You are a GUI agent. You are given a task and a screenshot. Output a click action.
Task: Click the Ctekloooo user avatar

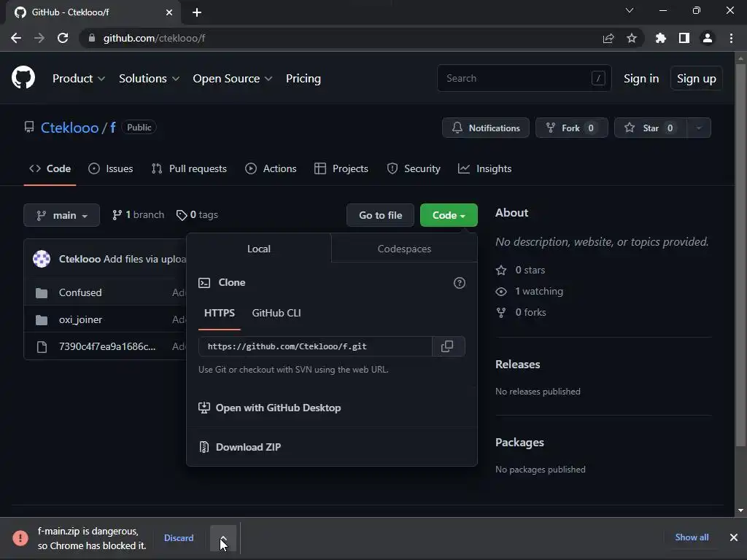pyautogui.click(x=42, y=259)
